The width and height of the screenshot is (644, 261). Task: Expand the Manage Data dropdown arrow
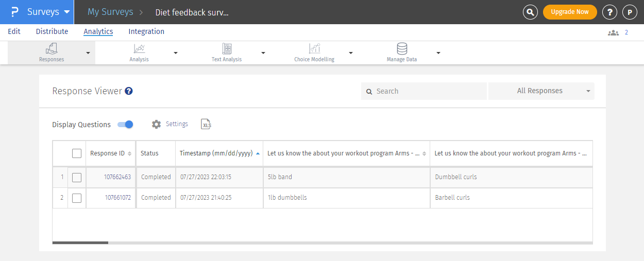pyautogui.click(x=438, y=53)
